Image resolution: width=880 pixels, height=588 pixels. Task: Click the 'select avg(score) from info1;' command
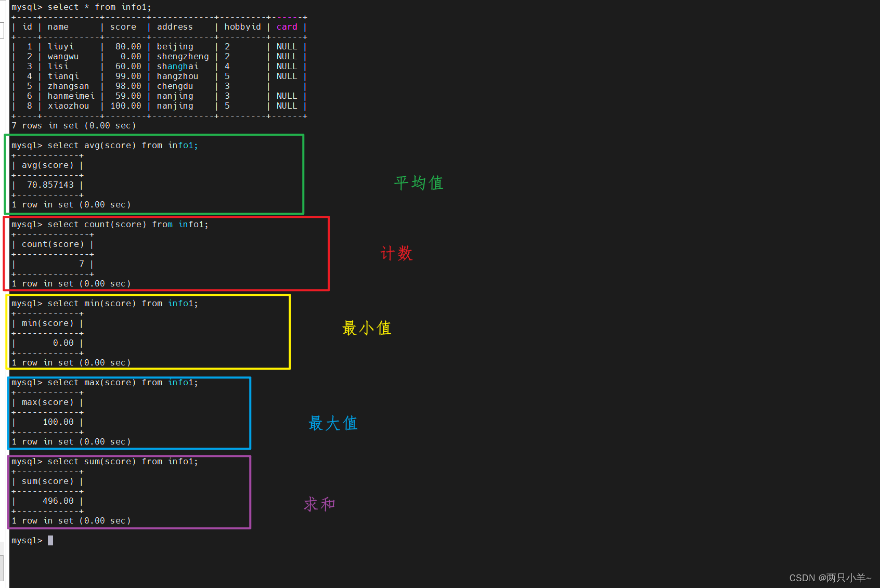click(x=123, y=146)
